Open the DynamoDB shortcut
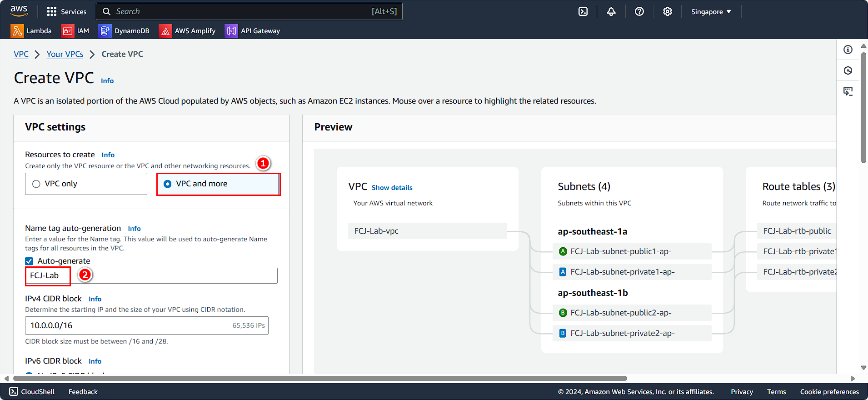The width and height of the screenshot is (868, 400). click(125, 31)
